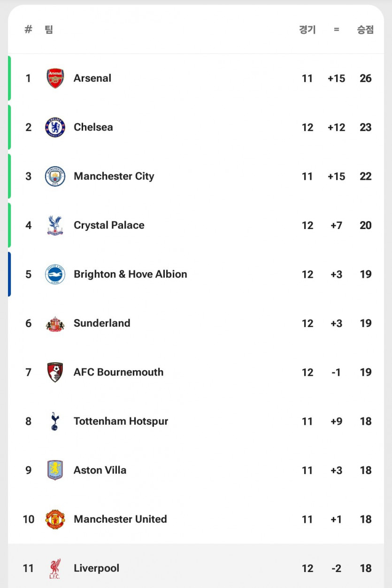
Task: Click the Liverpool club crest
Action: pyautogui.click(x=55, y=568)
